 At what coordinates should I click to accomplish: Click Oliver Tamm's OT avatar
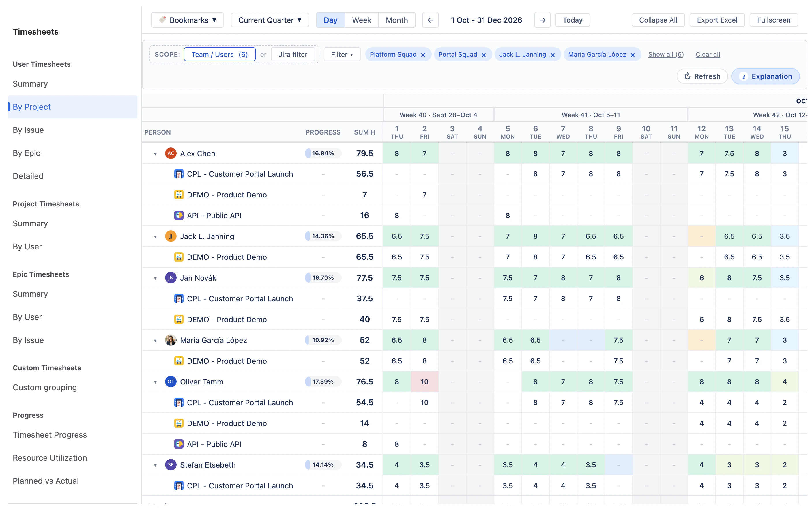(x=171, y=382)
